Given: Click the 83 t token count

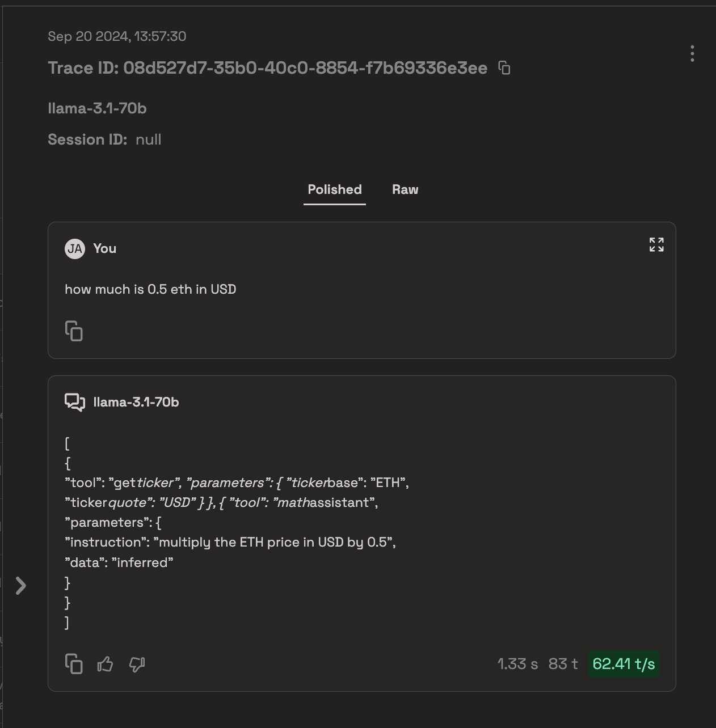Looking at the screenshot, I should [x=563, y=664].
